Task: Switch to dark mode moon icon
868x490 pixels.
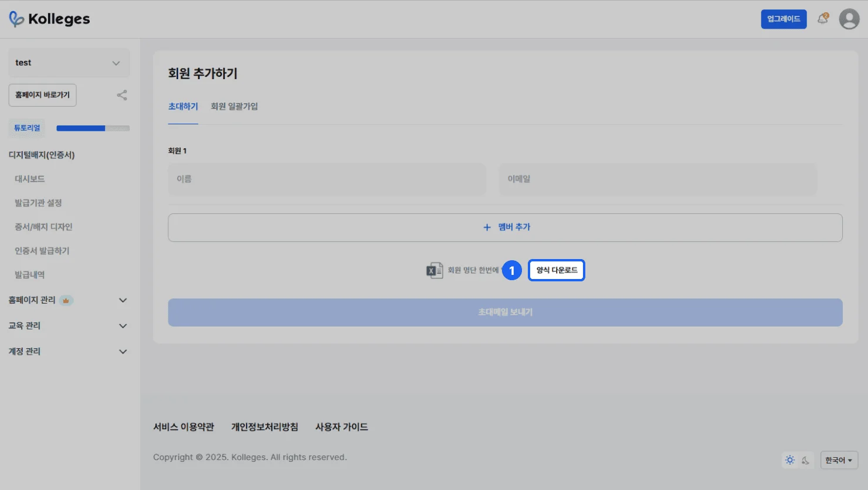Action: [x=806, y=460]
